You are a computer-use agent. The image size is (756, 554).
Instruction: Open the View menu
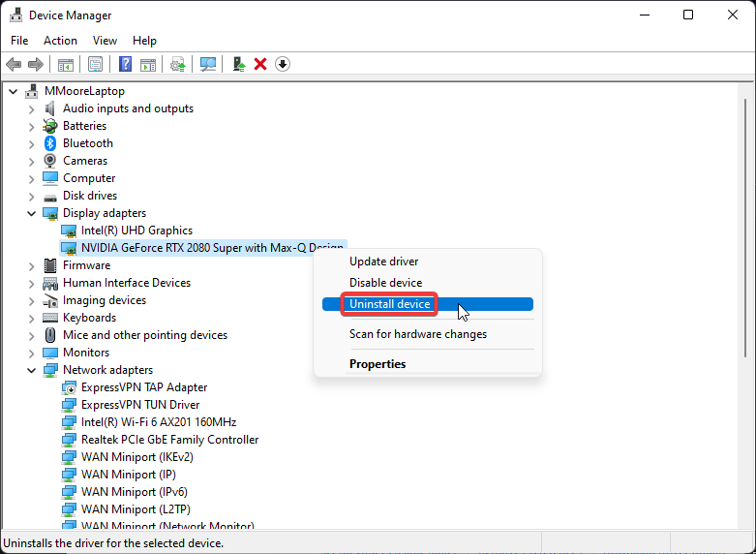point(105,41)
